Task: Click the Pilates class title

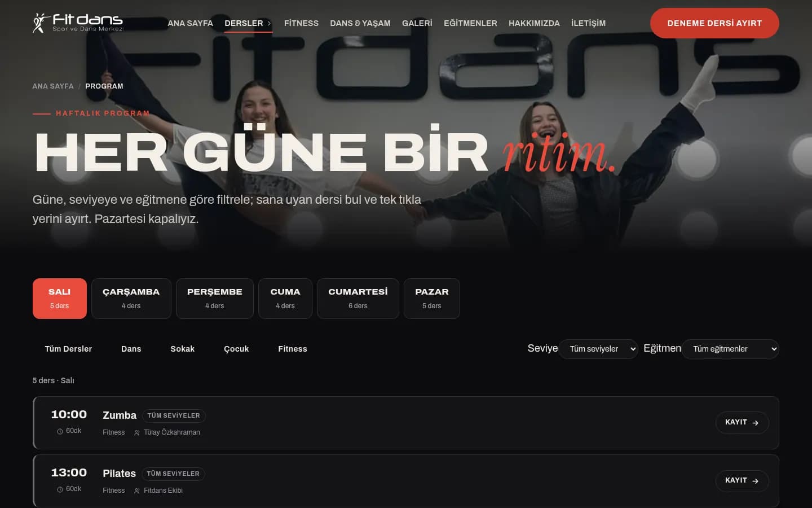Action: (119, 474)
